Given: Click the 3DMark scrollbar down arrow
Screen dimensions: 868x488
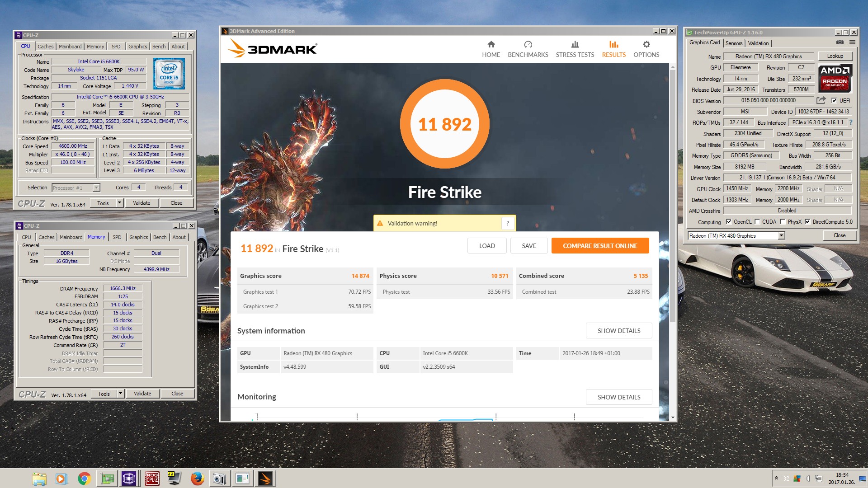Looking at the screenshot, I should coord(673,418).
